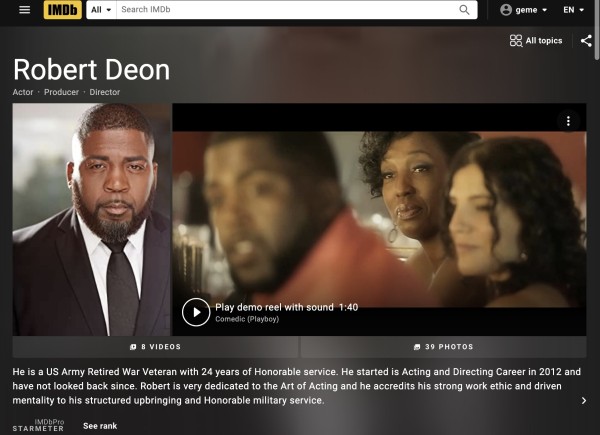Open the bio starting 'He is a US Army'
This screenshot has width=600, height=435.
(297, 386)
